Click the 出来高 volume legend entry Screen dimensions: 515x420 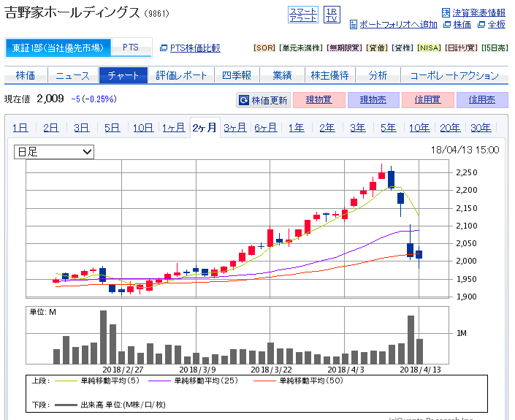[123, 405]
